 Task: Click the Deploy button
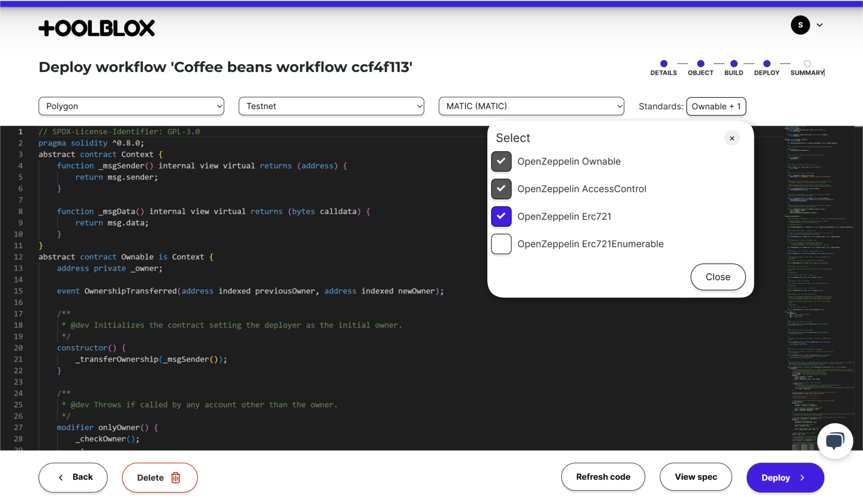coord(785,478)
